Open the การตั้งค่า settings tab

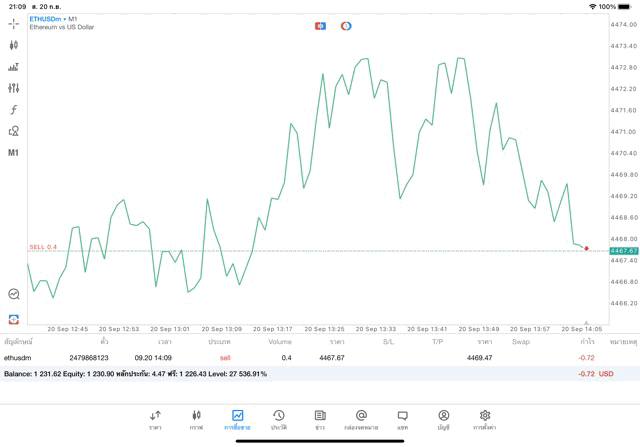[x=485, y=419]
